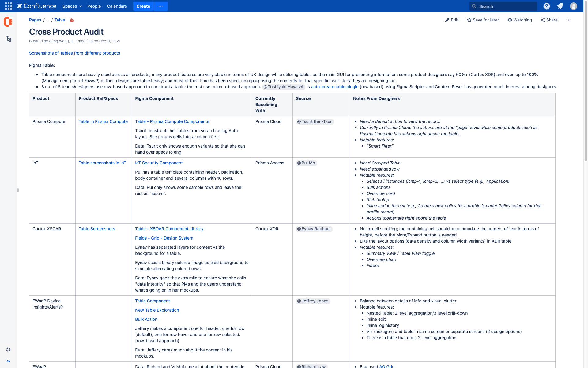The height and width of the screenshot is (368, 588).
Task: Open the Cortex XSOAR Table Screenshots link
Action: (x=97, y=229)
